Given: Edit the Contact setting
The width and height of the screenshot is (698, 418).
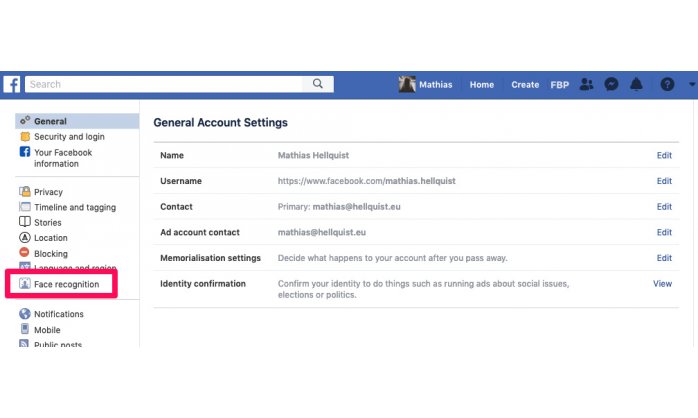Looking at the screenshot, I should pyautogui.click(x=664, y=207).
